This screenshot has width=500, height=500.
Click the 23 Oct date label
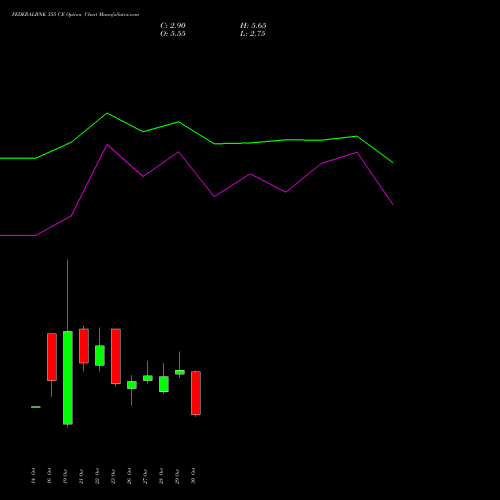pyautogui.click(x=113, y=476)
